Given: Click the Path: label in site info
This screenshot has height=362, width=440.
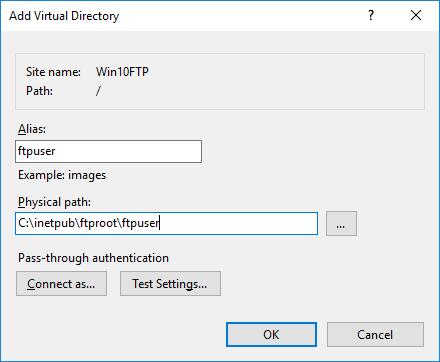Looking at the screenshot, I should point(39,91).
